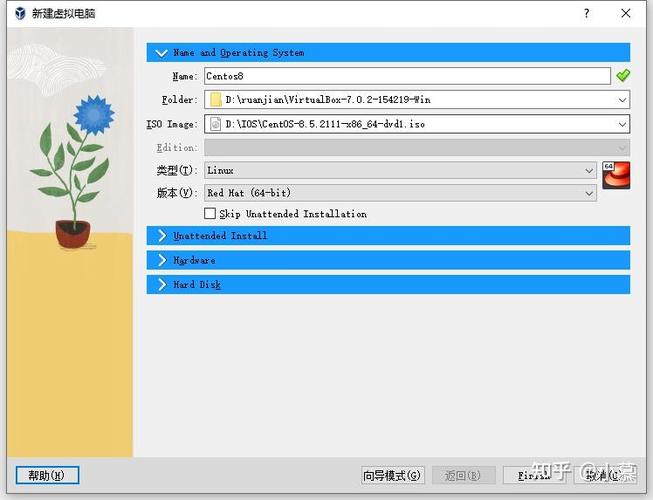Collapse the Name and Operating System section
Screen dimensions: 653x500
pos(388,52)
